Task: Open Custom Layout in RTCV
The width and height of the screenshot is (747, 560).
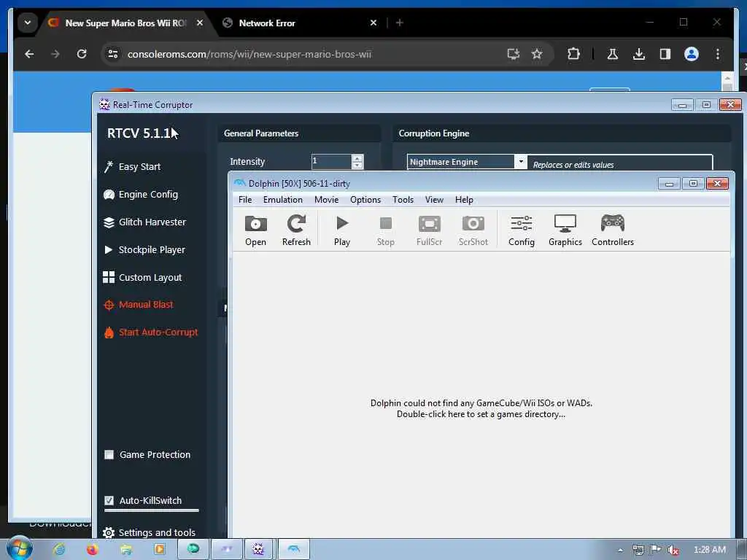Action: tap(142, 277)
